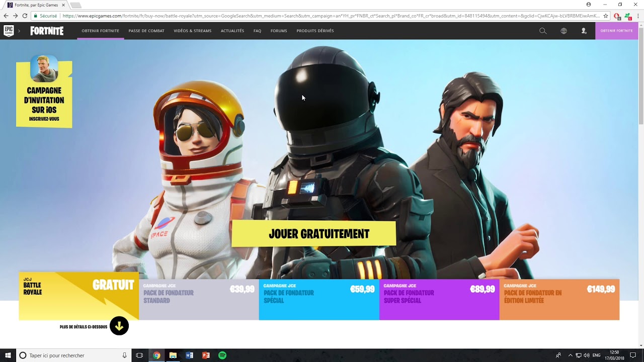The width and height of the screenshot is (644, 362).
Task: Click the Chrome taskbar icon
Action: click(156, 355)
